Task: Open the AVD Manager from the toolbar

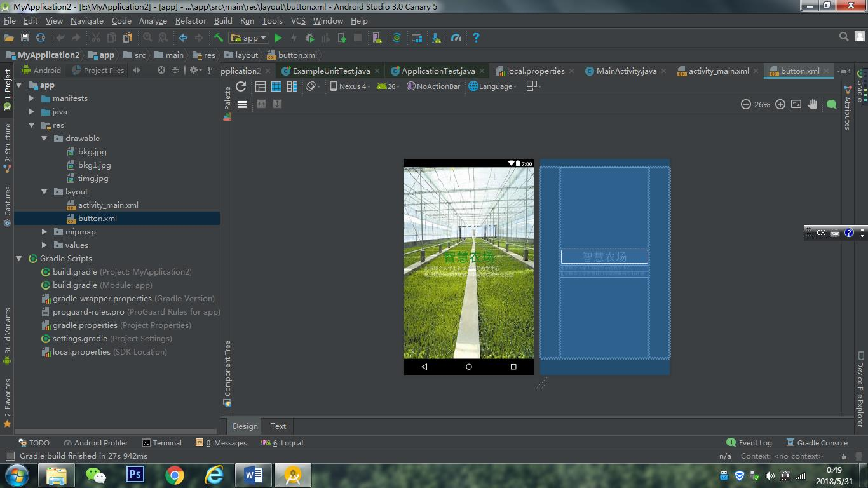Action: point(377,38)
